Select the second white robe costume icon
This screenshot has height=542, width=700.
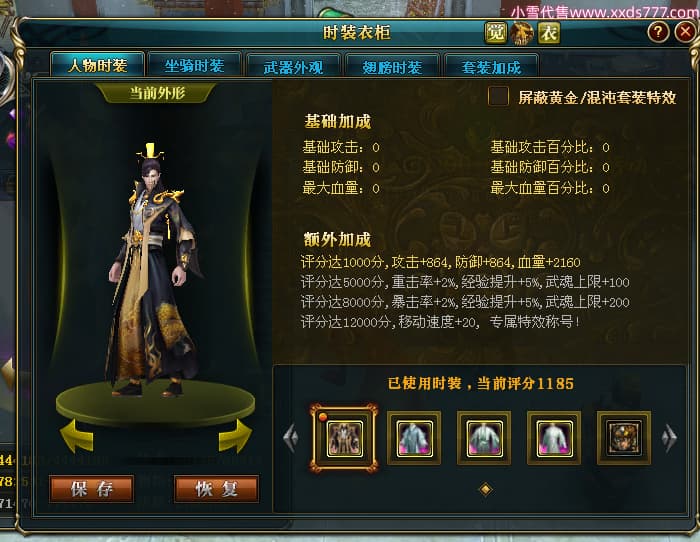(414, 438)
